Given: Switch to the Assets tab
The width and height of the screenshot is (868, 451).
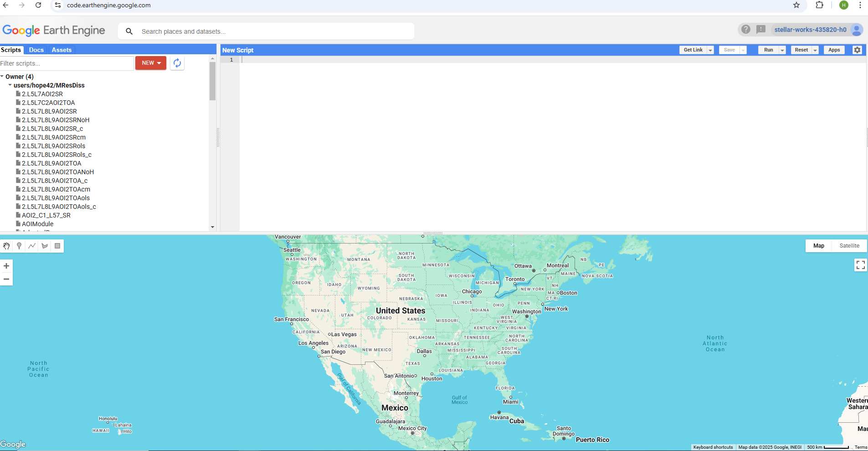Looking at the screenshot, I should 62,50.
